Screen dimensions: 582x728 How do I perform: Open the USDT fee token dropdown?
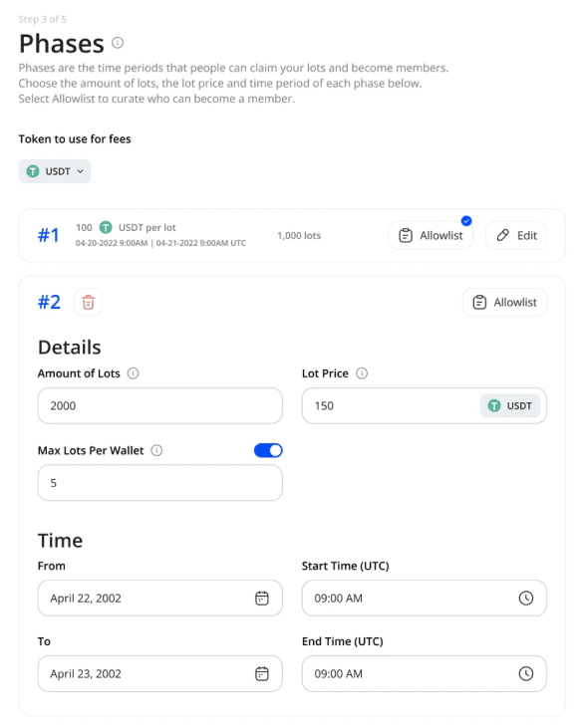pyautogui.click(x=55, y=171)
